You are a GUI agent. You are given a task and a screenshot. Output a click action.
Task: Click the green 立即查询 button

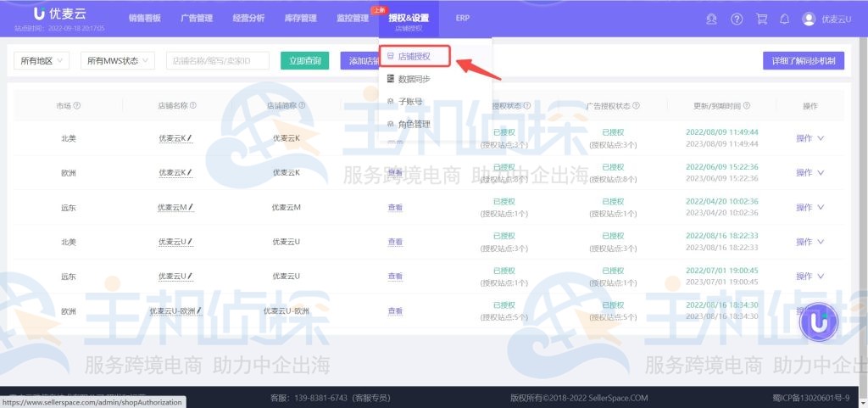pyautogui.click(x=304, y=61)
